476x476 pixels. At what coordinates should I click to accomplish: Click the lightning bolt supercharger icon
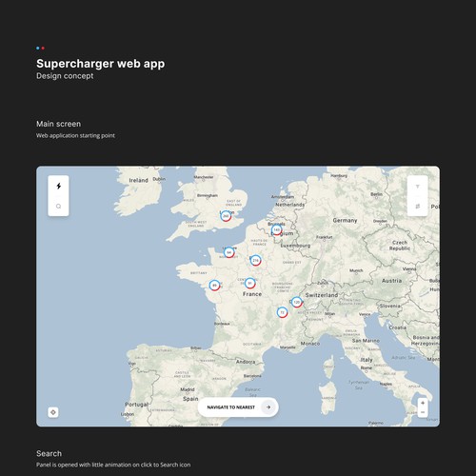(x=58, y=186)
